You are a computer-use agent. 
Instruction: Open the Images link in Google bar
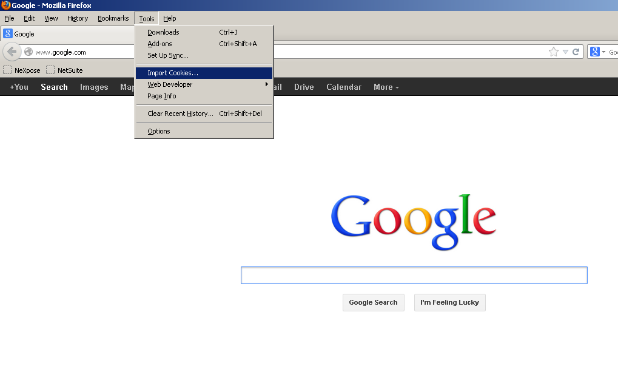[94, 87]
